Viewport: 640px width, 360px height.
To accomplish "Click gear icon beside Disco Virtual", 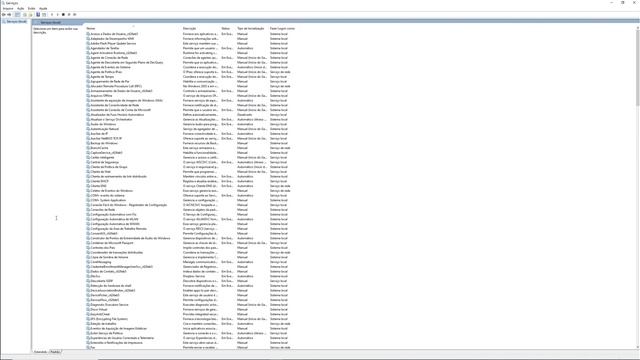I will (x=88, y=309).
